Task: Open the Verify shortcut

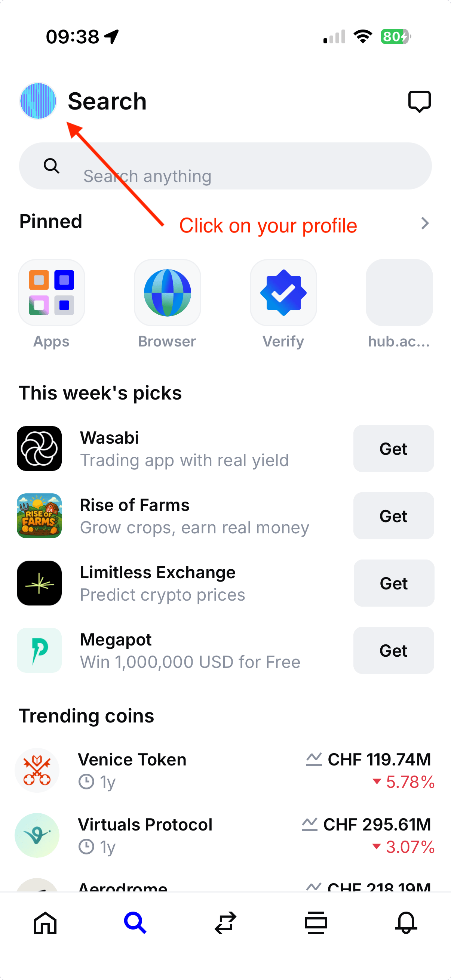Action: tap(283, 293)
